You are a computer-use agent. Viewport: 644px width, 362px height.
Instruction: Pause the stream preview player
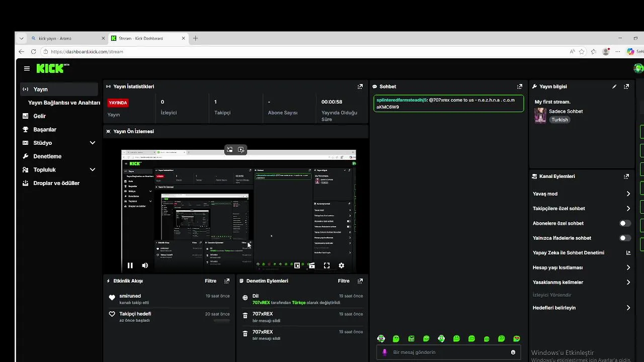click(x=130, y=265)
